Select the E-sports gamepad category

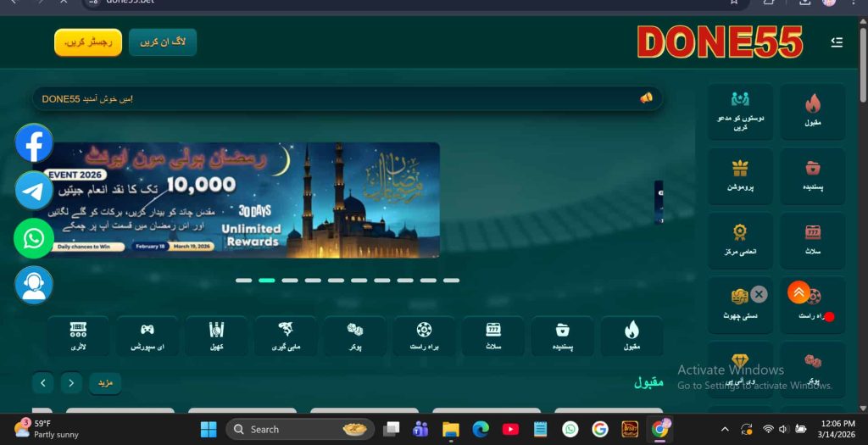coord(147,337)
